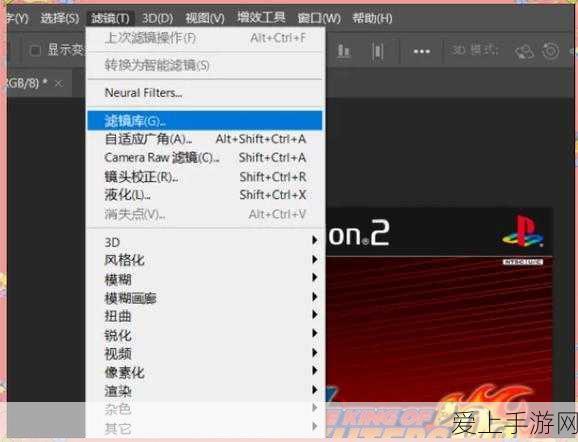Image resolution: width=578 pixels, height=442 pixels.
Task: Open the 窗口(W) menu
Action: 319,18
